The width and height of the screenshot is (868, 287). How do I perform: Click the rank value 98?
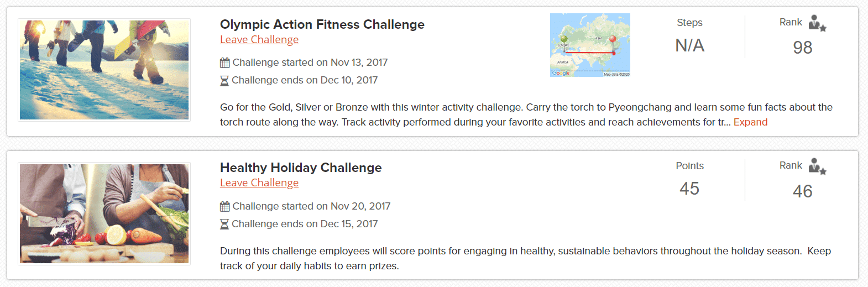802,48
